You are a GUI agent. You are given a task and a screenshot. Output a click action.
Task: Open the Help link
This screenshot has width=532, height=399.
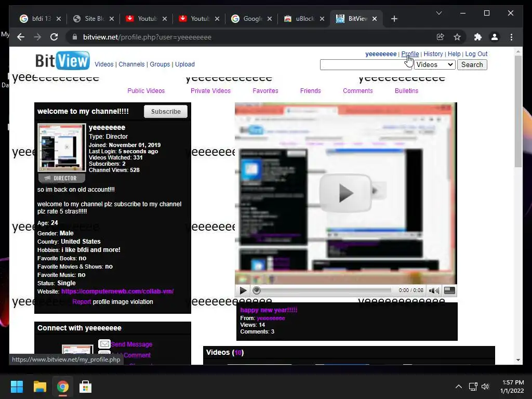pos(454,54)
